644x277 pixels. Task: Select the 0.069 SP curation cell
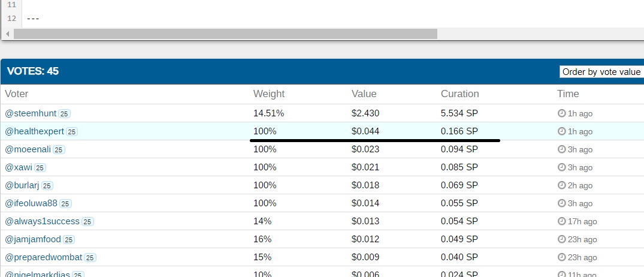click(459, 185)
